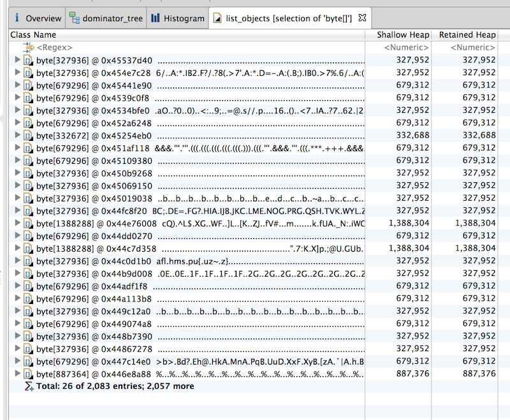
Task: Click retained heap of row 0x45537d40
Action: click(x=479, y=60)
